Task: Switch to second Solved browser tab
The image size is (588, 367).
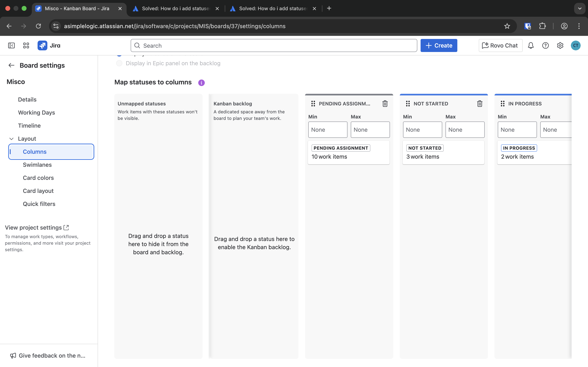Action: click(x=273, y=9)
